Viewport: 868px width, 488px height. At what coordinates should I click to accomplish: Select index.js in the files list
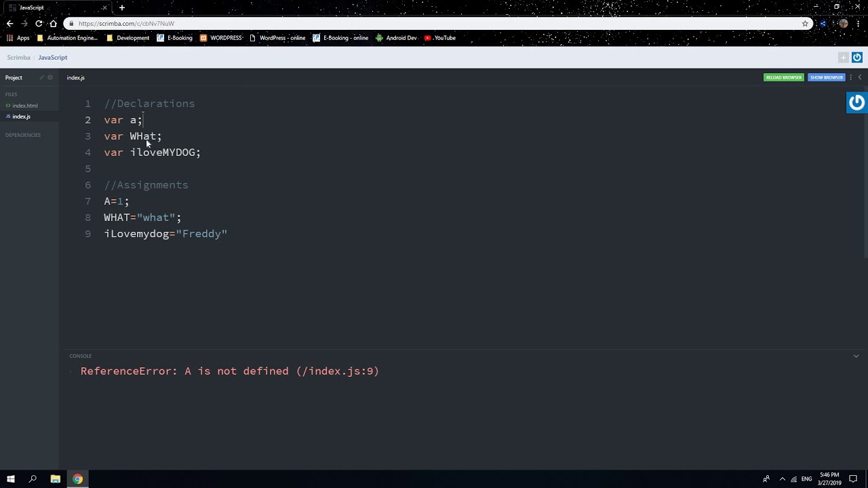[x=21, y=117]
